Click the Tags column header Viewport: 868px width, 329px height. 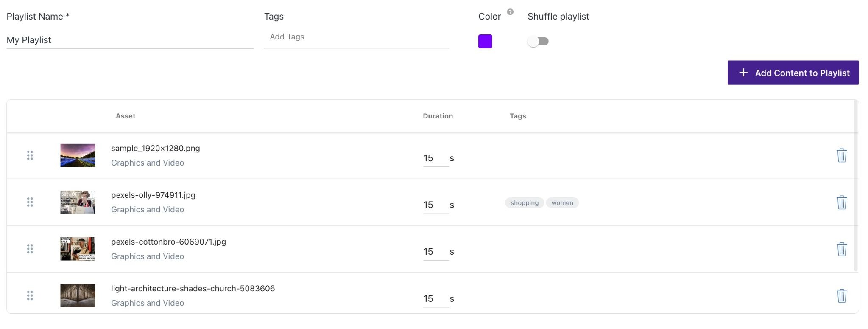click(518, 116)
